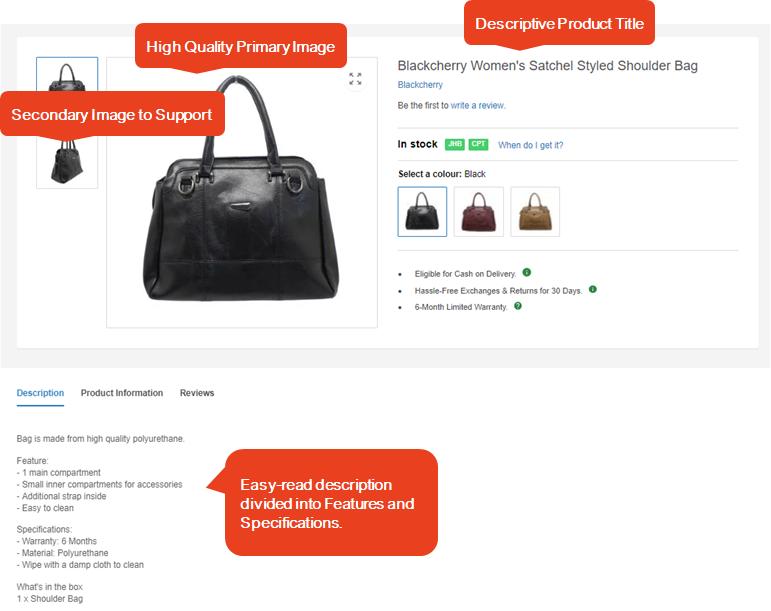Open the Blackcherry brand link
Image resolution: width=771 pixels, height=611 pixels.
click(420, 85)
